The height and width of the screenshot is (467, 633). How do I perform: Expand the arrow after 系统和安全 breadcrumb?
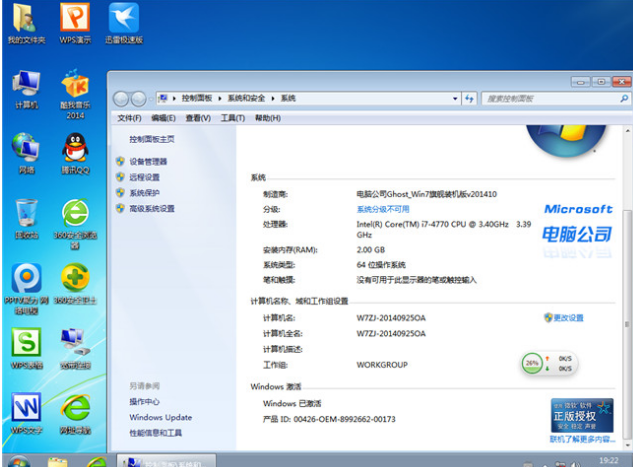[273, 98]
